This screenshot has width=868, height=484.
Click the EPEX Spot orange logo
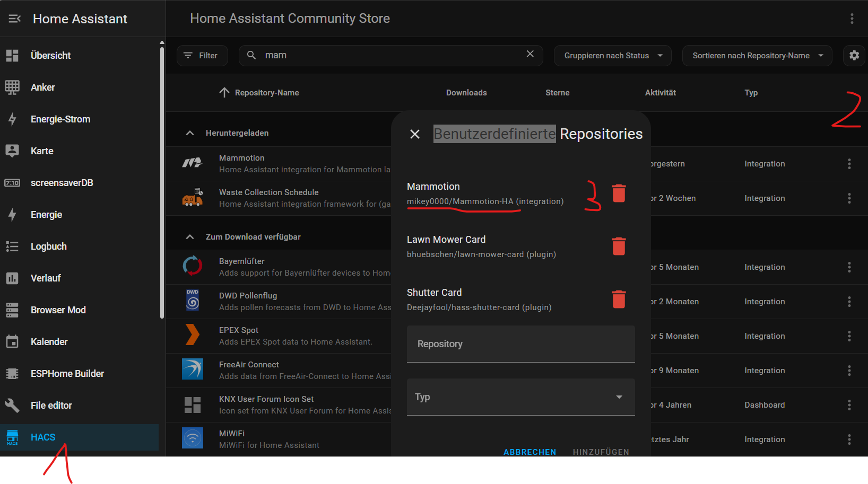pyautogui.click(x=193, y=335)
